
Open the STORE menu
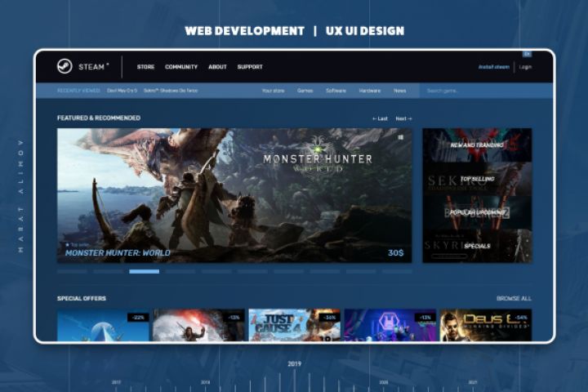(x=145, y=67)
